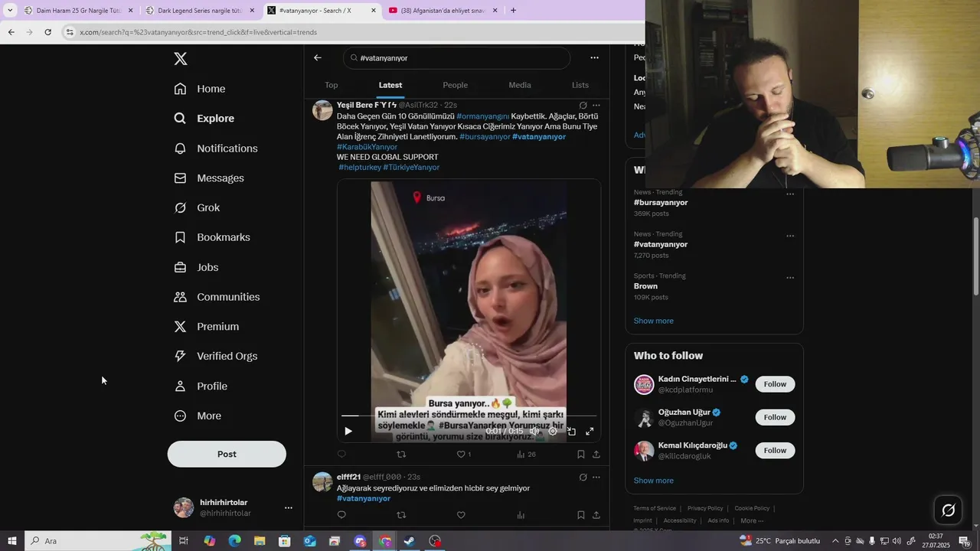Click the video progress bar

point(469,416)
